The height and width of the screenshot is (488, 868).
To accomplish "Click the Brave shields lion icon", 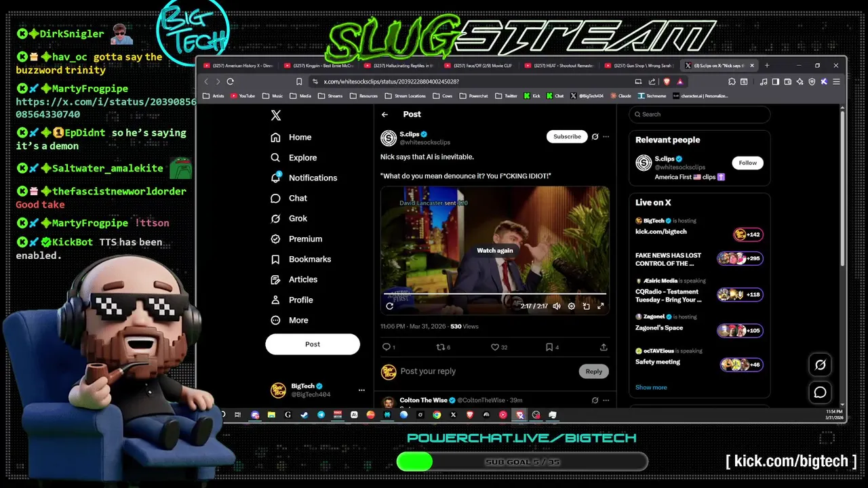I will pyautogui.click(x=667, y=81).
